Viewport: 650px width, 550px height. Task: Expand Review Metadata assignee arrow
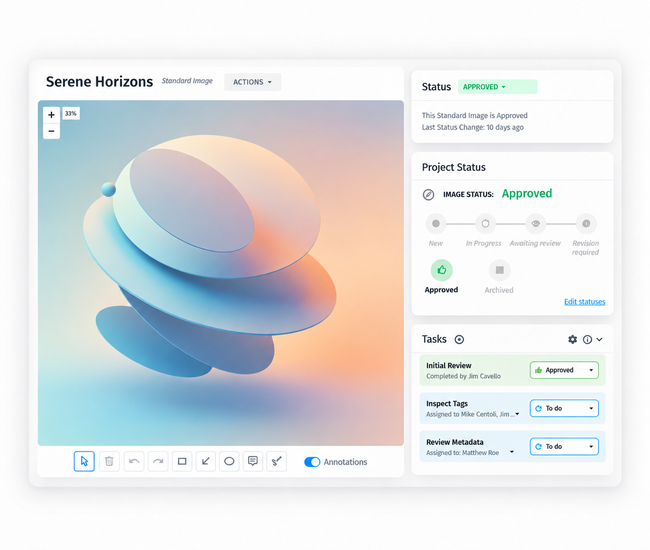pyautogui.click(x=512, y=452)
